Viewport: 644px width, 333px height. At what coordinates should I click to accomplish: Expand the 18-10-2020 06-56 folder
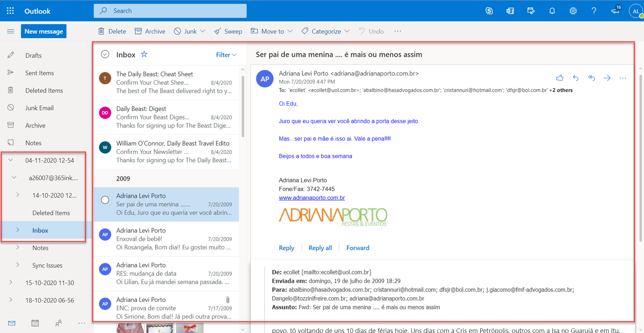(10, 300)
